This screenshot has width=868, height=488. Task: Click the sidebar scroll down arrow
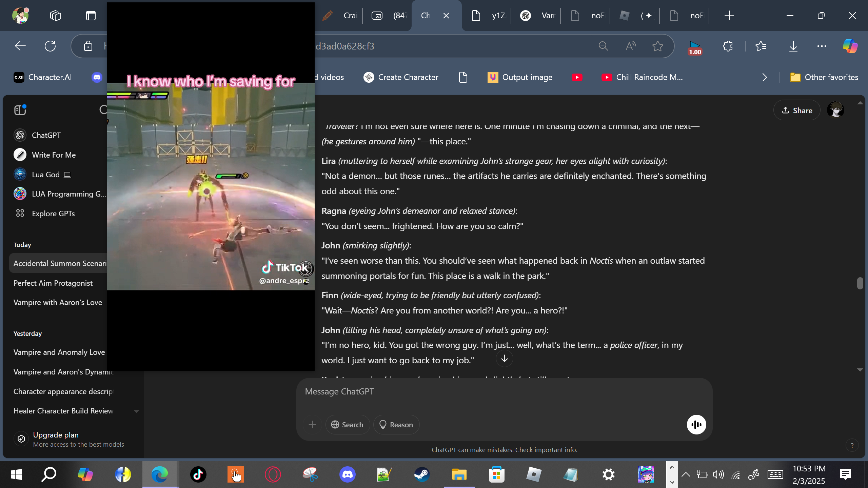pos(137,411)
